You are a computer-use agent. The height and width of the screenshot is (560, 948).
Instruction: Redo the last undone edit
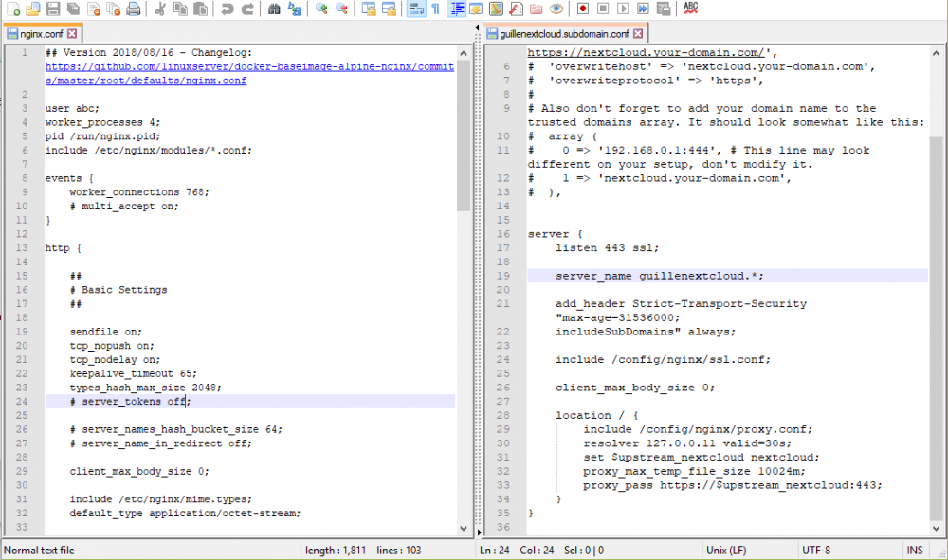(247, 9)
